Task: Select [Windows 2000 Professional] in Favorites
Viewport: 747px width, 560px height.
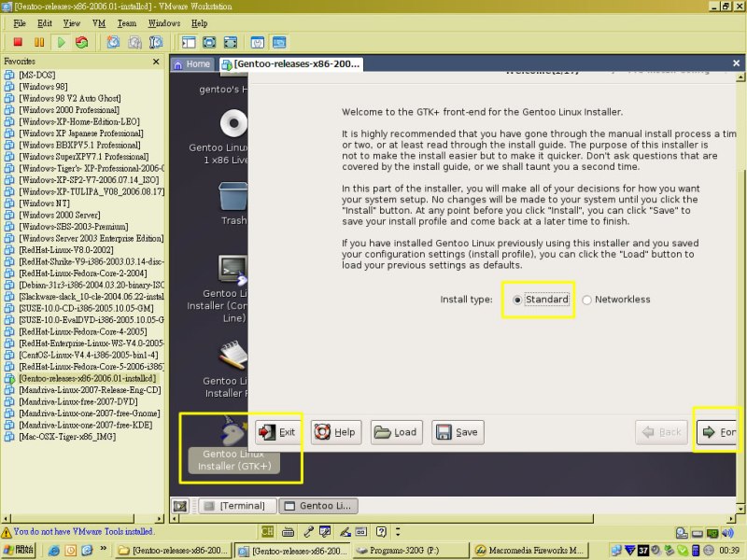Action: click(x=69, y=109)
